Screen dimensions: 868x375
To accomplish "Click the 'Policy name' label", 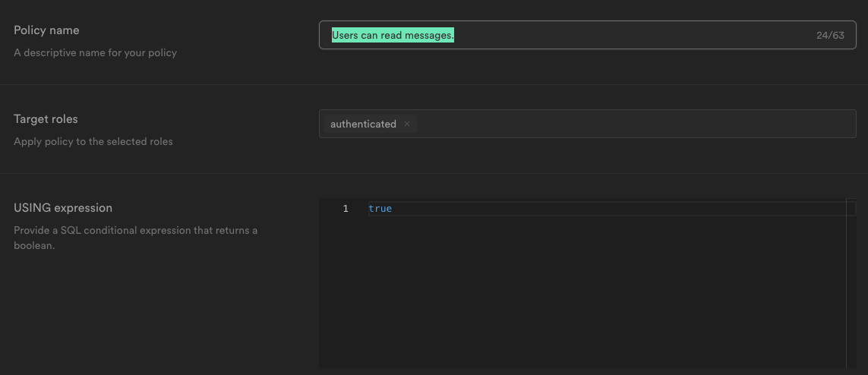I will tap(46, 30).
